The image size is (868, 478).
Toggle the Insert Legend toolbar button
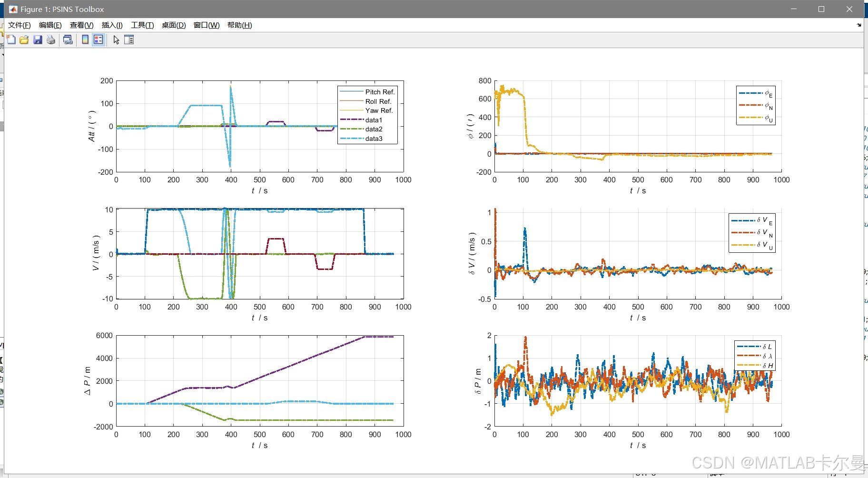pos(99,40)
